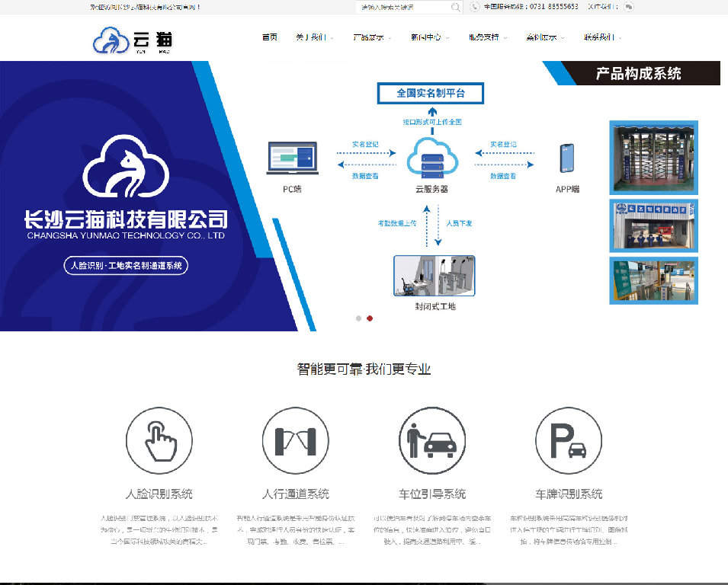Viewport: 728px width, 585px height.
Task: Click the license plate P-car icon
Action: 569,441
